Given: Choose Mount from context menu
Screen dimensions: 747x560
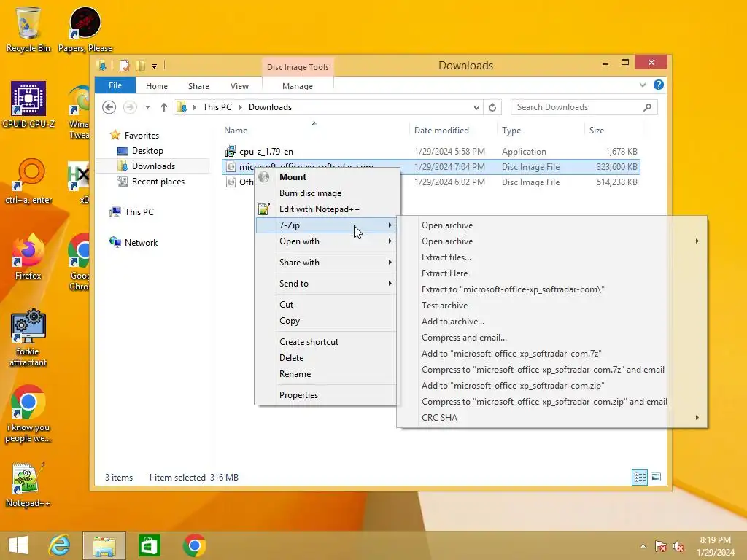Looking at the screenshot, I should (326, 177).
